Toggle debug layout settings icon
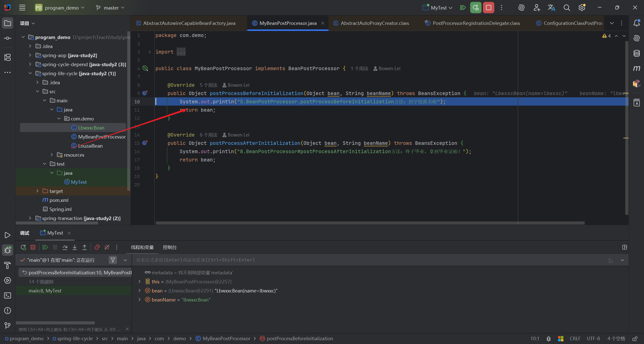Viewport: 644px width, 344px height. click(624, 247)
